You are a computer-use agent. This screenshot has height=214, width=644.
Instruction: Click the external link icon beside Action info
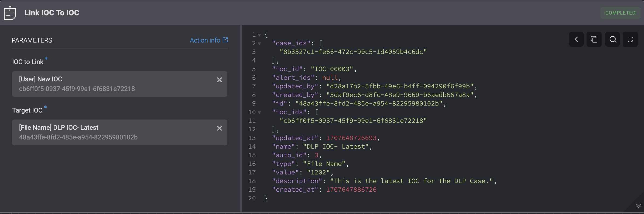(x=225, y=40)
